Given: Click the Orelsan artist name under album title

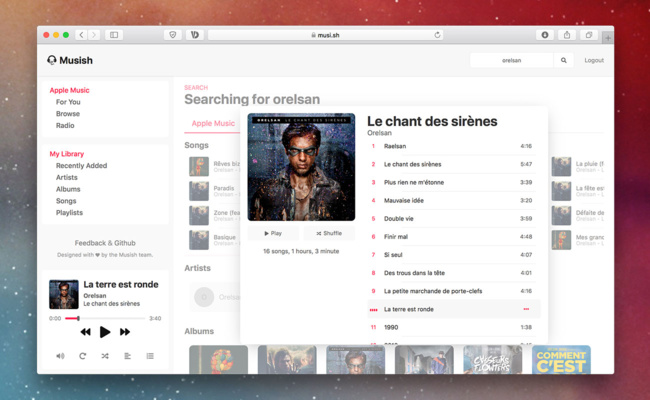Looking at the screenshot, I should click(379, 133).
